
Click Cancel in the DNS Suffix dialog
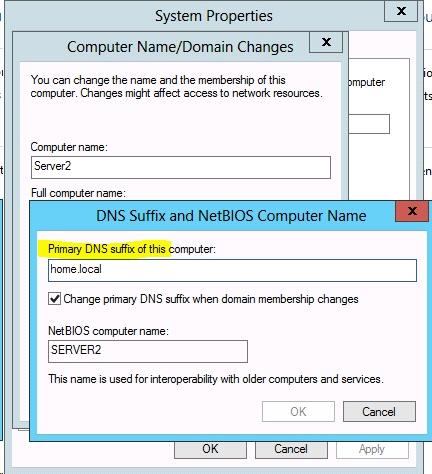pyautogui.click(x=379, y=412)
